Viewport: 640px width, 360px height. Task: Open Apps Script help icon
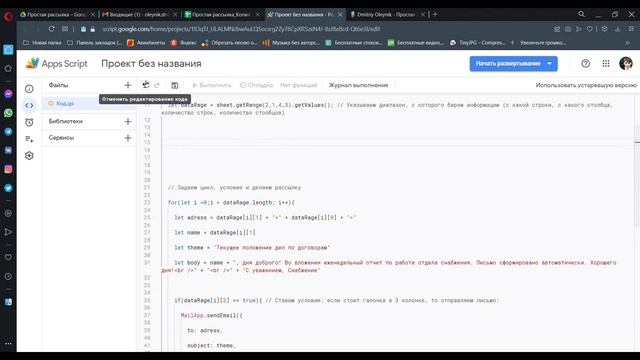[x=585, y=64]
